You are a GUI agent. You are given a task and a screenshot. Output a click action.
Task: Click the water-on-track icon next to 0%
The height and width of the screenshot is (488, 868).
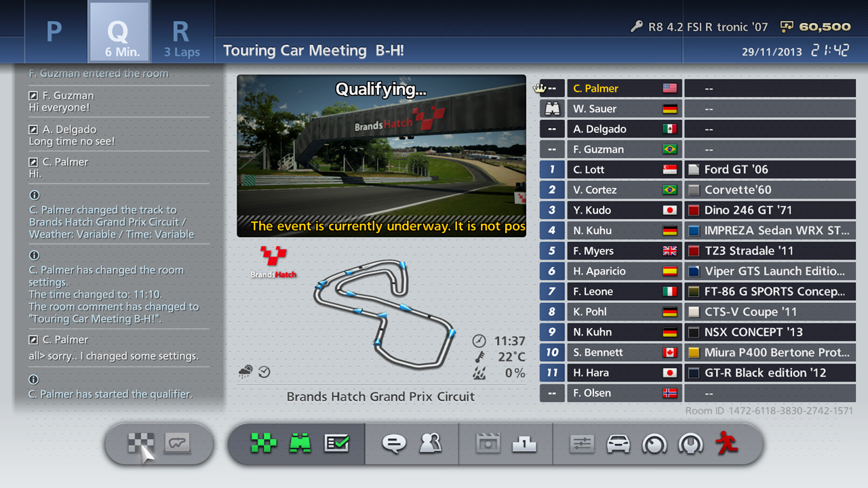[x=479, y=372]
